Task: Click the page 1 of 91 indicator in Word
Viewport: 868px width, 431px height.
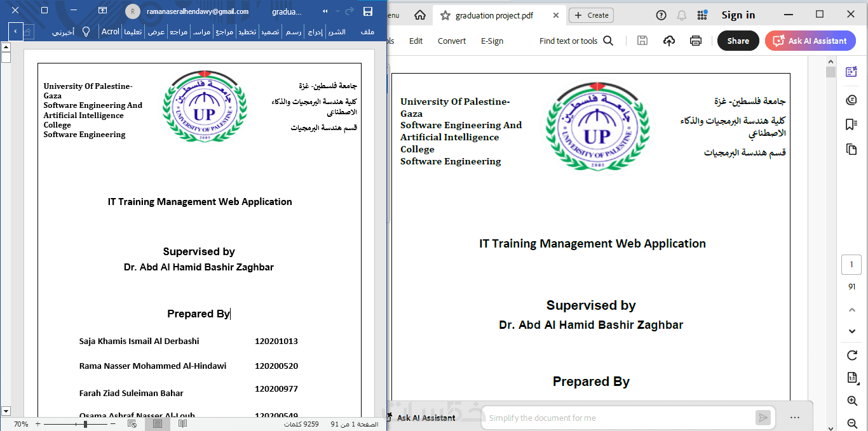Action: click(355, 424)
